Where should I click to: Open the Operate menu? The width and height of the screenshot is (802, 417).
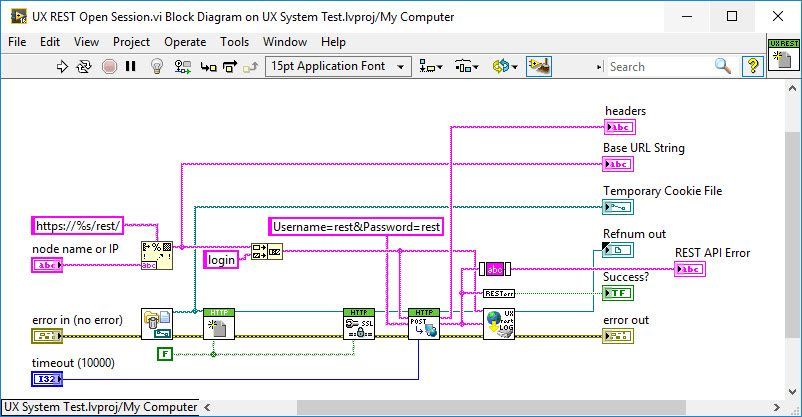coord(185,42)
